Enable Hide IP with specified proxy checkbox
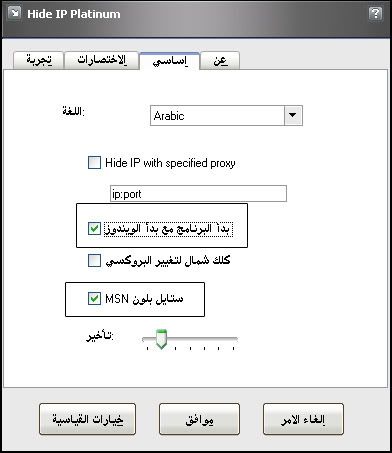 point(94,163)
